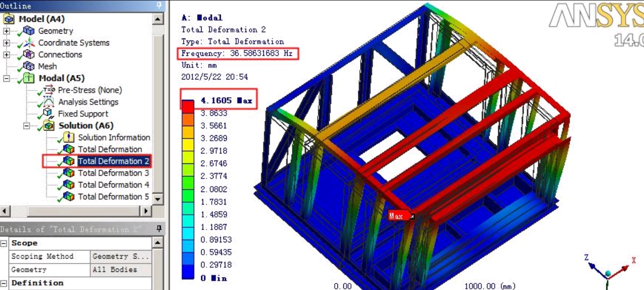Click the Mesh node icon
The height and width of the screenshot is (290, 644).
[x=29, y=66]
